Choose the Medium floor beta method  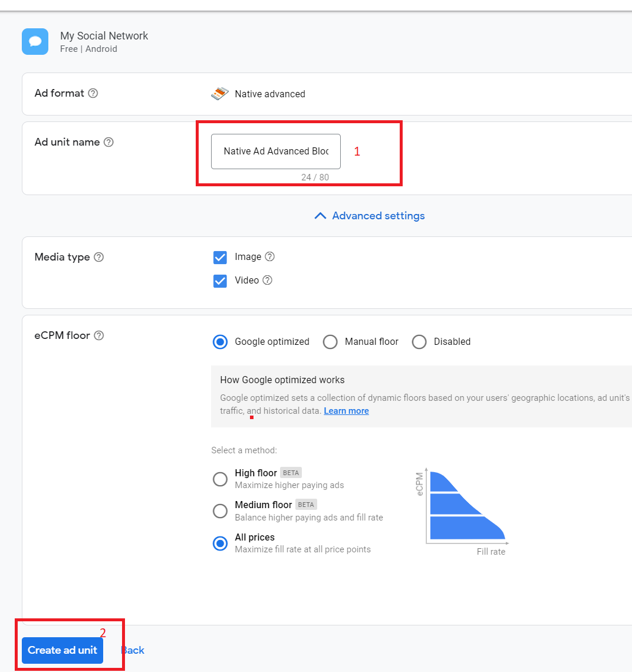pyautogui.click(x=220, y=511)
